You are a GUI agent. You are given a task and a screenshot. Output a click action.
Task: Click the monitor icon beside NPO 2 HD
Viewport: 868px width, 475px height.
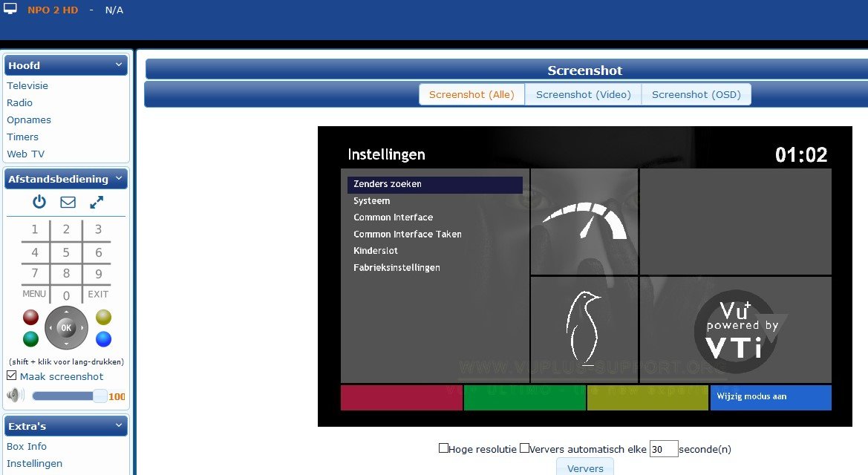(x=10, y=9)
